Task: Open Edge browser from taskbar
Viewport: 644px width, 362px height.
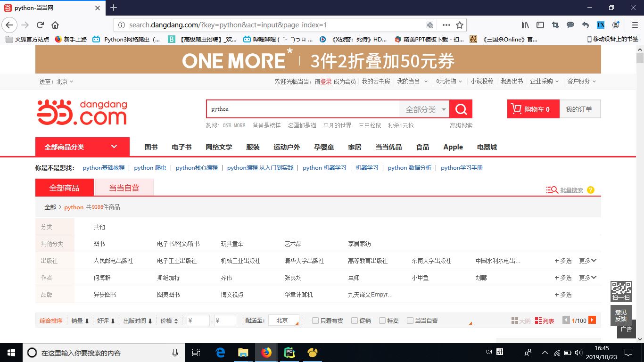Action: tap(220, 352)
